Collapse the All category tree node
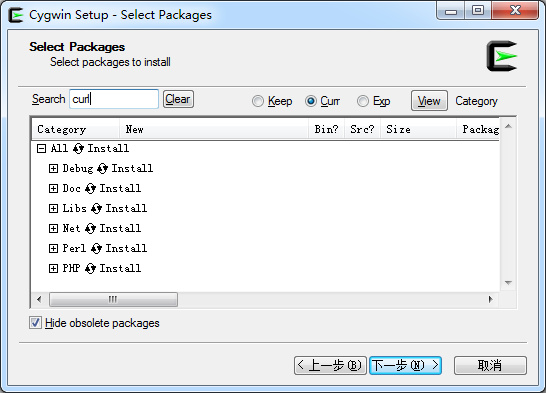 (41, 149)
